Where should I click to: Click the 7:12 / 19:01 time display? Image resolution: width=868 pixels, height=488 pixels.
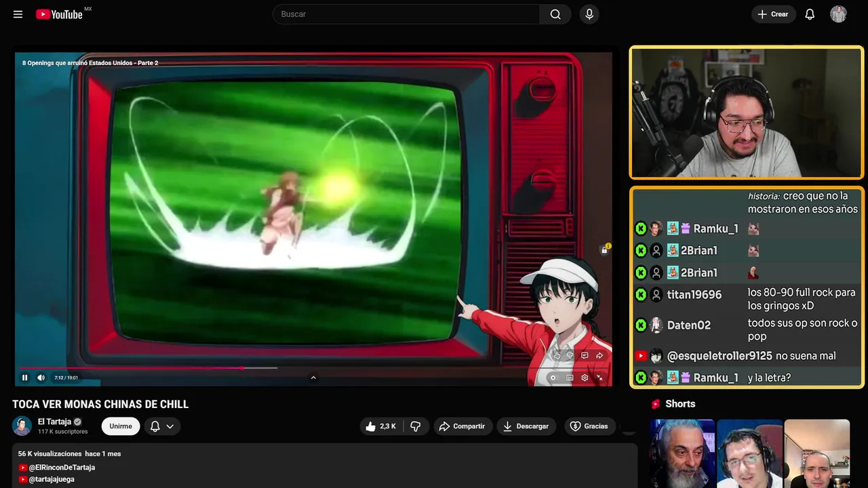click(66, 378)
